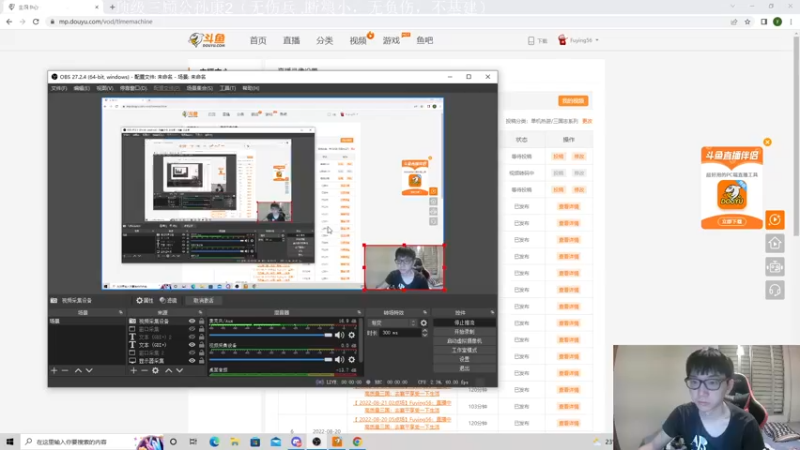Toggle visibility of 显示器采集 source
This screenshot has height=450, width=800.
(192, 361)
